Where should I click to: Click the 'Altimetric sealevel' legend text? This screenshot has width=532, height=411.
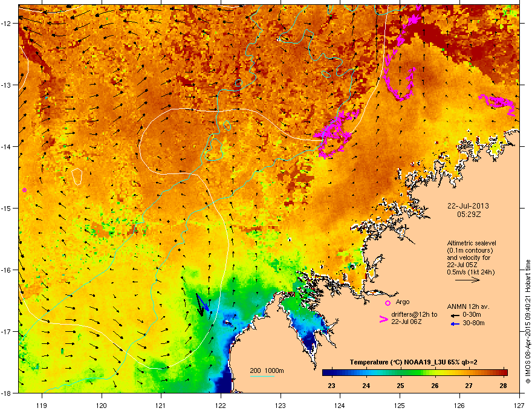[x=472, y=243]
